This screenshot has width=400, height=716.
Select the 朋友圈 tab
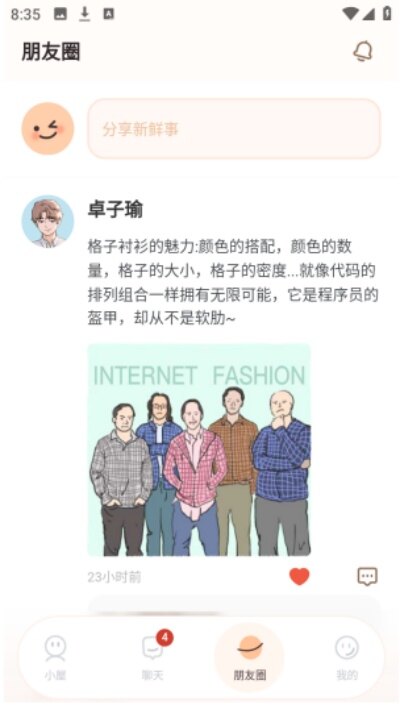(x=249, y=657)
